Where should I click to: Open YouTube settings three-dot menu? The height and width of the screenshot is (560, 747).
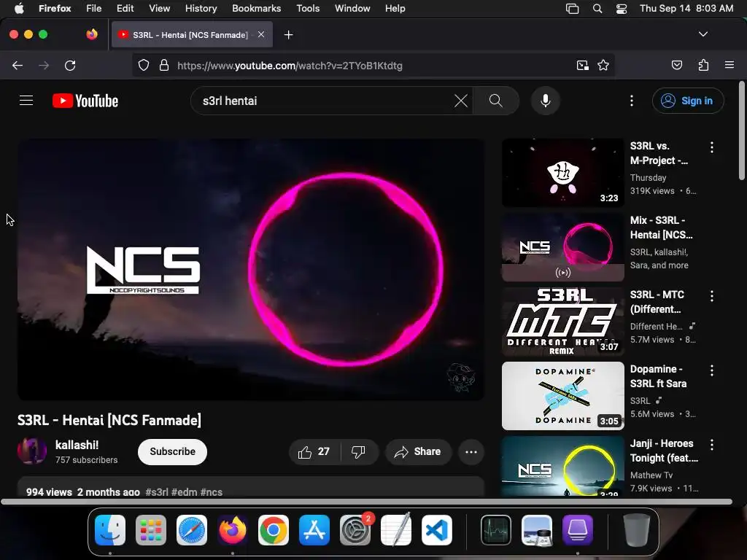click(631, 101)
